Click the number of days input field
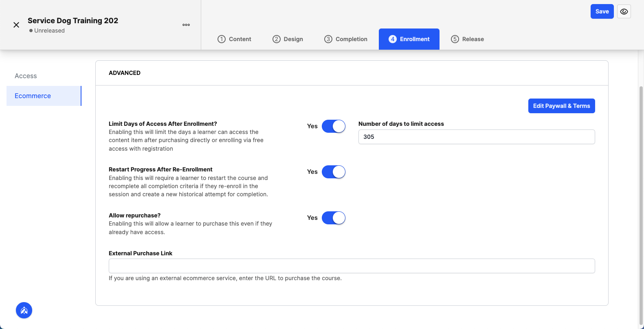This screenshot has height=329, width=644. (477, 137)
